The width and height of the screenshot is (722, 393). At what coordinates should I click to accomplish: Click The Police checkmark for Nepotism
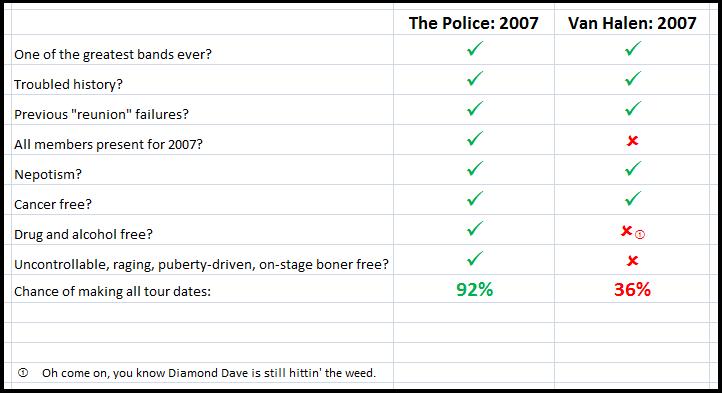pyautogui.click(x=475, y=168)
